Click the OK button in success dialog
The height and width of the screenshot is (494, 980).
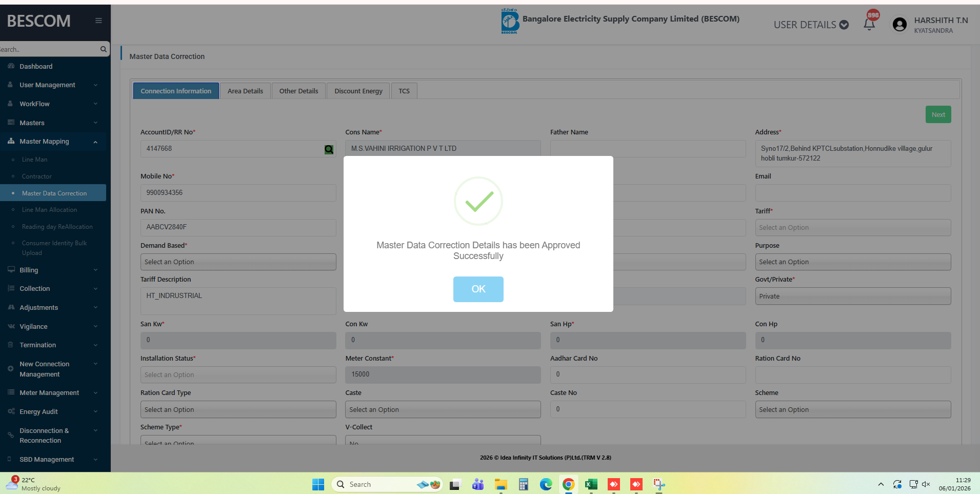[478, 289]
